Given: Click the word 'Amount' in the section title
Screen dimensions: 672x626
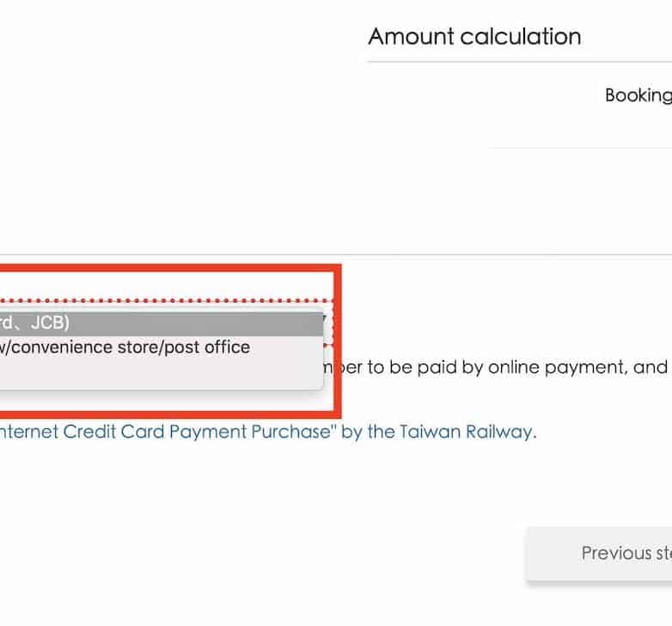Looking at the screenshot, I should point(411,36).
